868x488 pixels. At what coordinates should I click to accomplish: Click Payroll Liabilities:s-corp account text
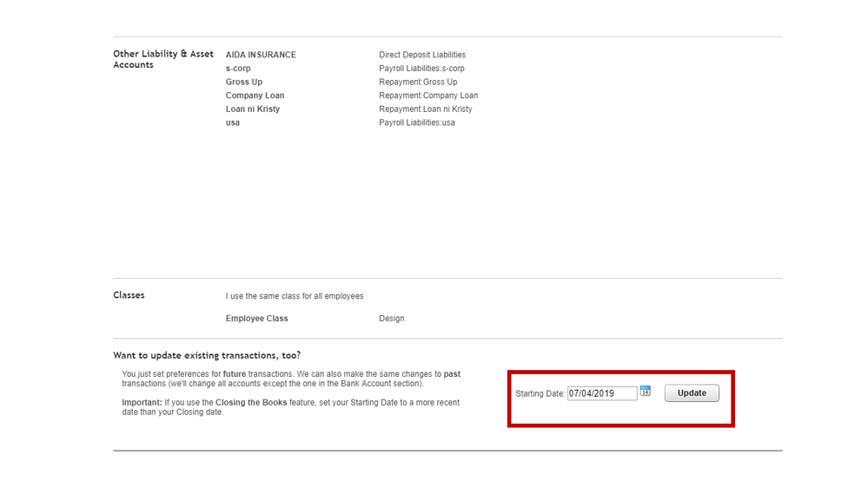point(421,68)
